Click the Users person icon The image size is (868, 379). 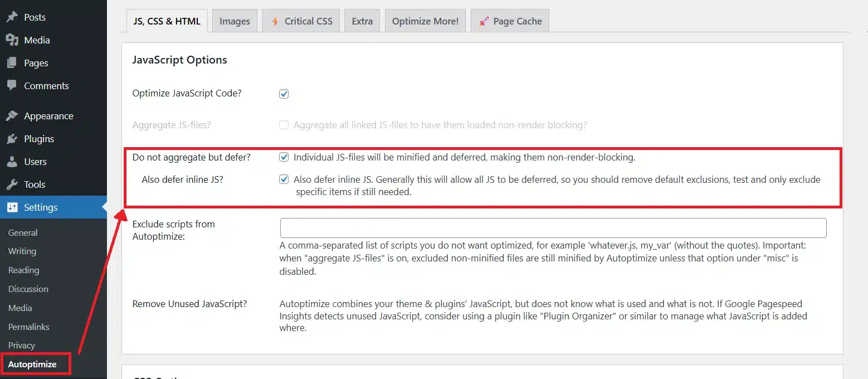pyautogui.click(x=12, y=162)
